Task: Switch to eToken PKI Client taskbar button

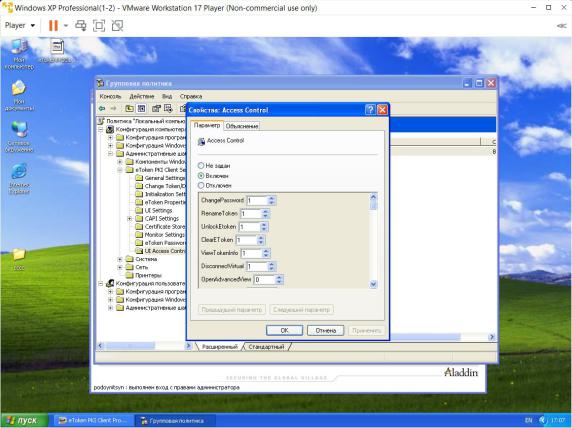Action: click(94, 420)
